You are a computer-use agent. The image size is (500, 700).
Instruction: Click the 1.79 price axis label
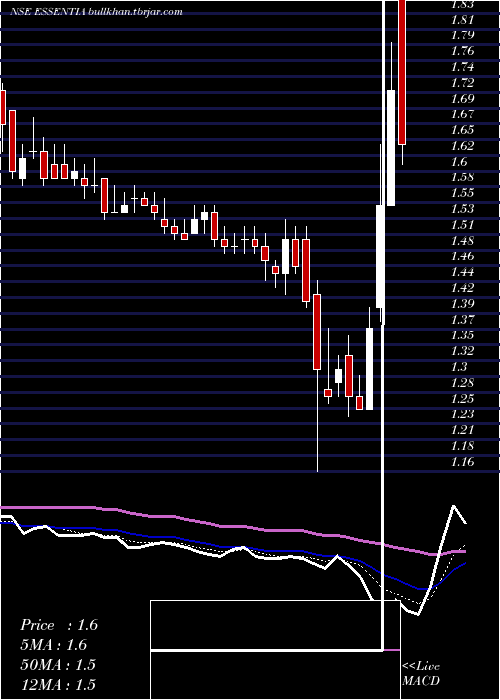pos(462,35)
